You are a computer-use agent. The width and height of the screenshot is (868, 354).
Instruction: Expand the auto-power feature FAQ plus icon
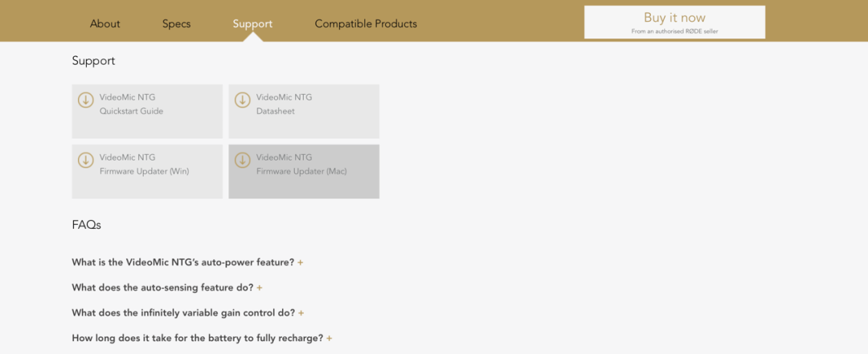tap(300, 262)
